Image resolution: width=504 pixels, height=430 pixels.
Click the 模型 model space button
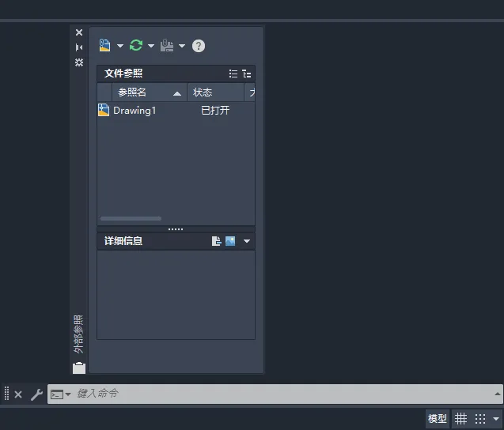438,418
